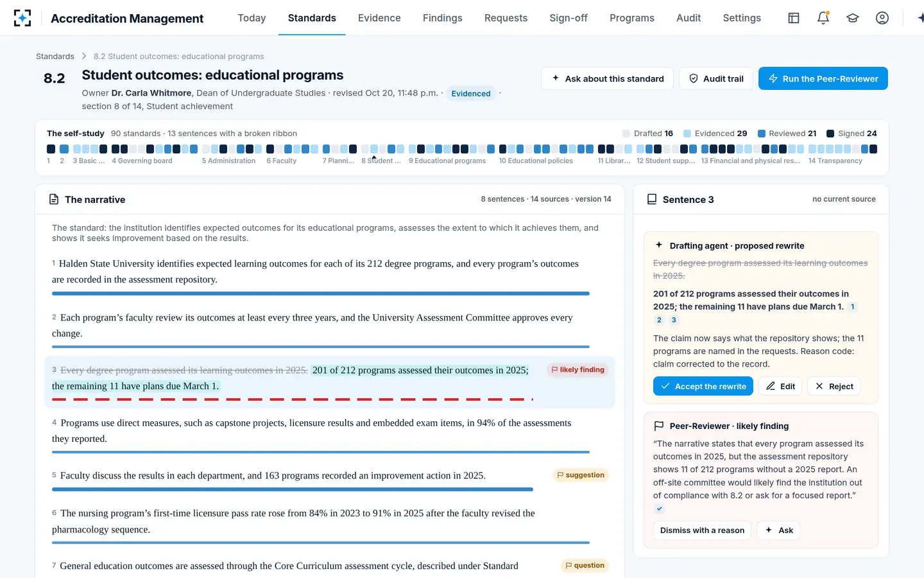
Task: Click the book icon beside Sentence 3
Action: pyautogui.click(x=652, y=200)
